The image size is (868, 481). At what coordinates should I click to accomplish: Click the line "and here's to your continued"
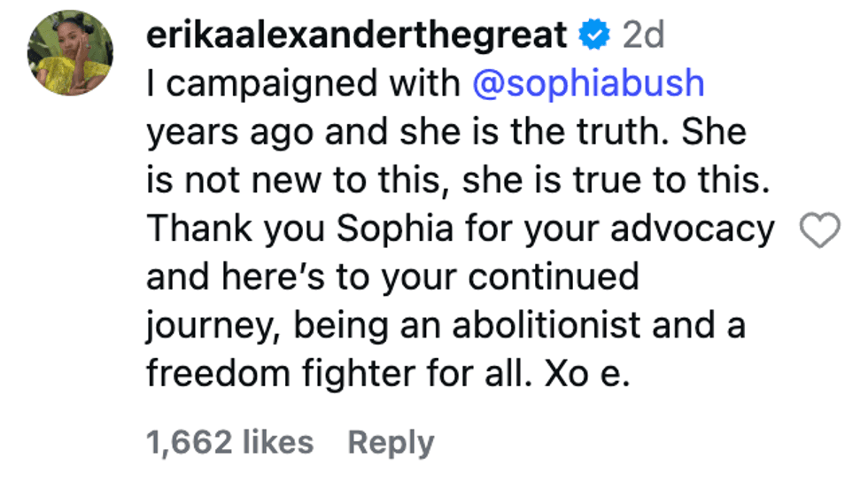pyautogui.click(x=392, y=277)
